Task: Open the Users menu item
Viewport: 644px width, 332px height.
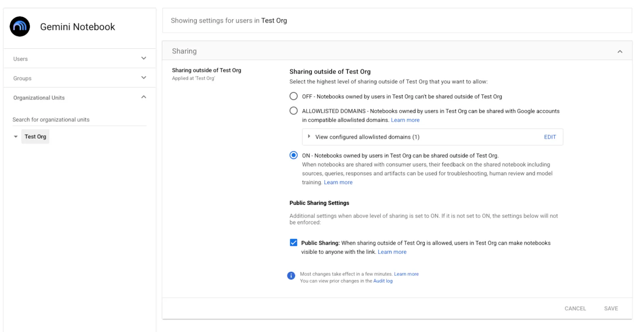Action: click(x=80, y=59)
